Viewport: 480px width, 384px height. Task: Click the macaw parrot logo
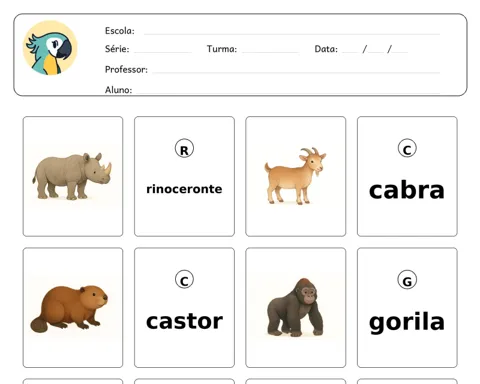[50, 48]
